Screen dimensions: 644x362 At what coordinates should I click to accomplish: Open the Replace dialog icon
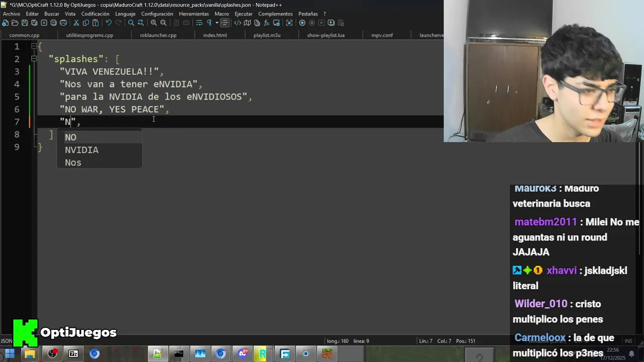pyautogui.click(x=141, y=23)
